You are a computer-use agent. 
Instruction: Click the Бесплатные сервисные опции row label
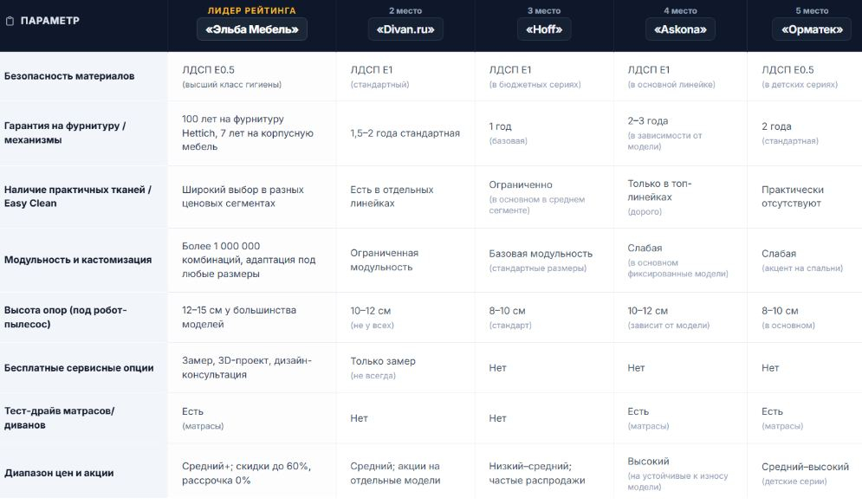(79, 368)
